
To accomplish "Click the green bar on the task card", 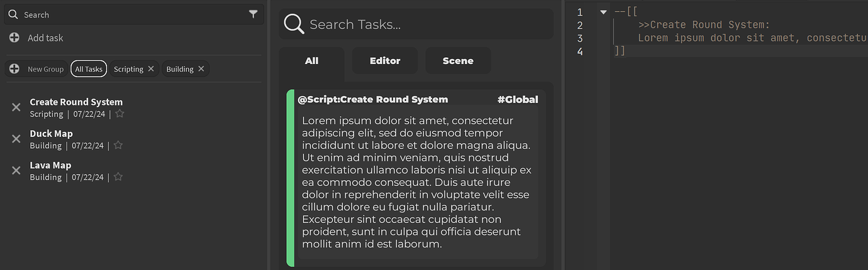I will (x=290, y=178).
